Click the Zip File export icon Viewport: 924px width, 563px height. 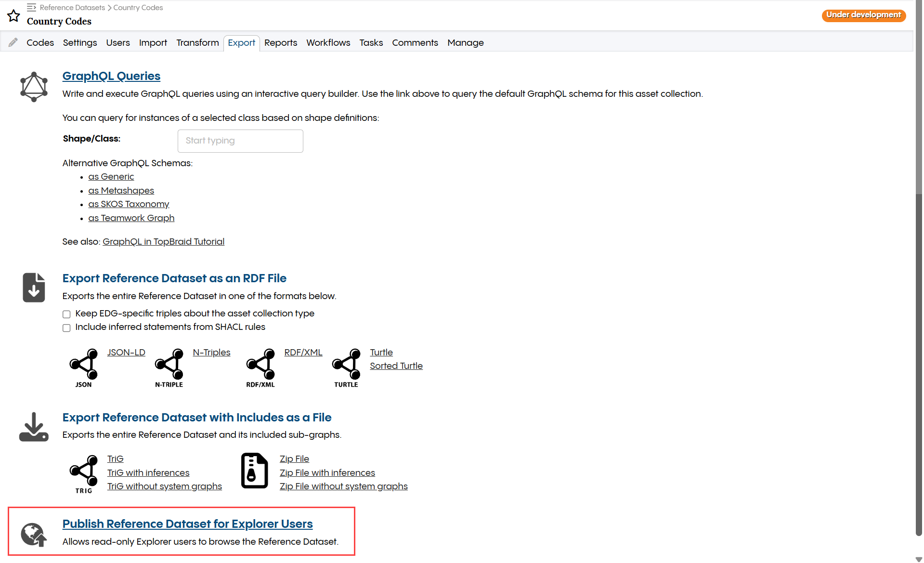click(x=254, y=471)
